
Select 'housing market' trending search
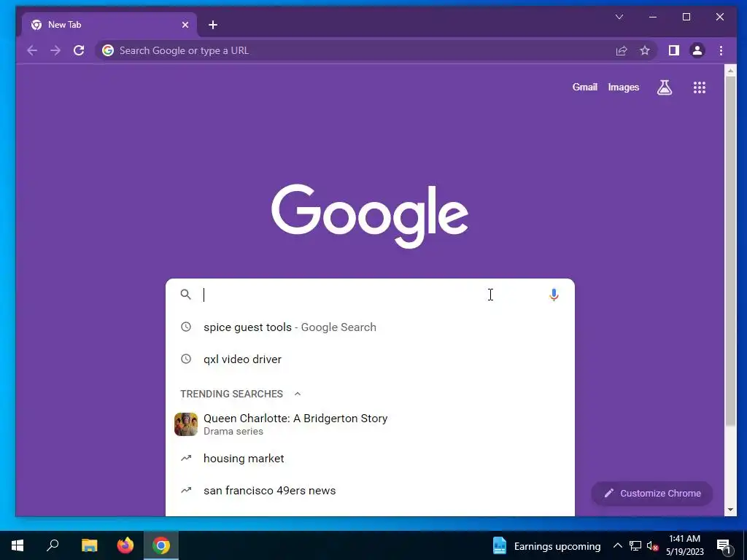point(370,458)
